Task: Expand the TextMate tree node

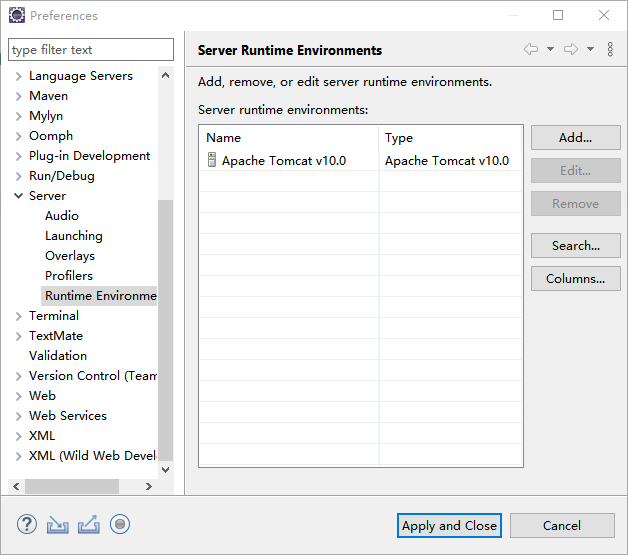Action: point(18,336)
